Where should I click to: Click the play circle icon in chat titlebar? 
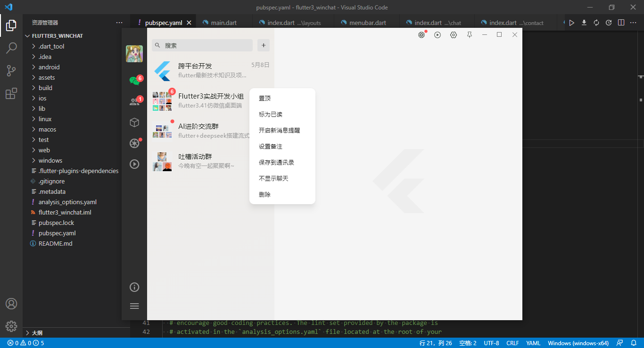pyautogui.click(x=438, y=35)
